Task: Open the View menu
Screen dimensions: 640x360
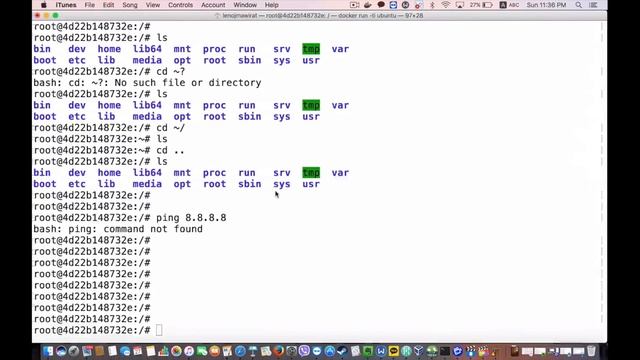Action: 153,5
